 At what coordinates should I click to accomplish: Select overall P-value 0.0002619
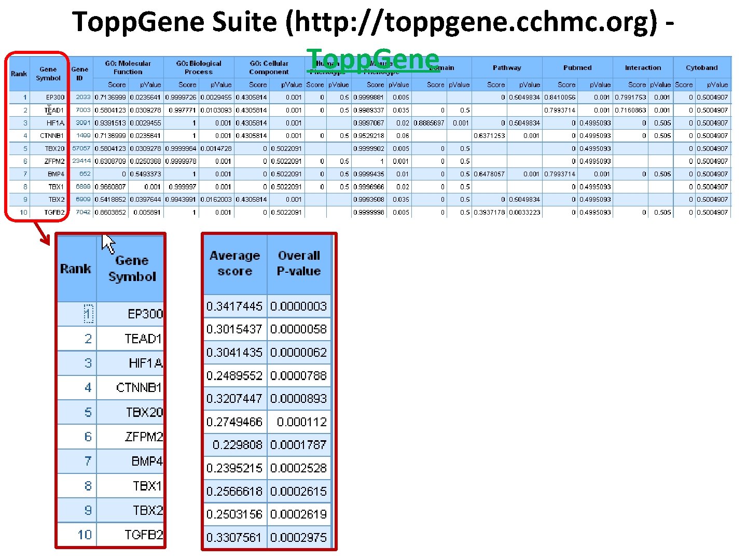(299, 514)
